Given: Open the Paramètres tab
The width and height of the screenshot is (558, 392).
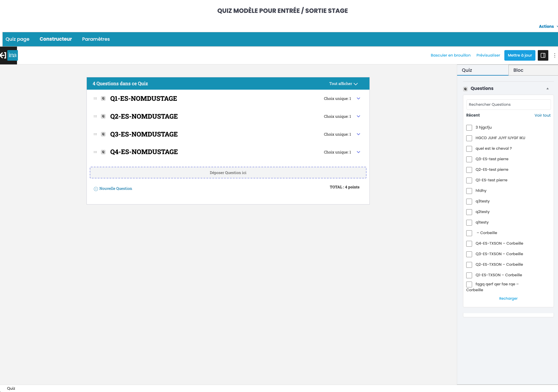Looking at the screenshot, I should click(x=96, y=39).
